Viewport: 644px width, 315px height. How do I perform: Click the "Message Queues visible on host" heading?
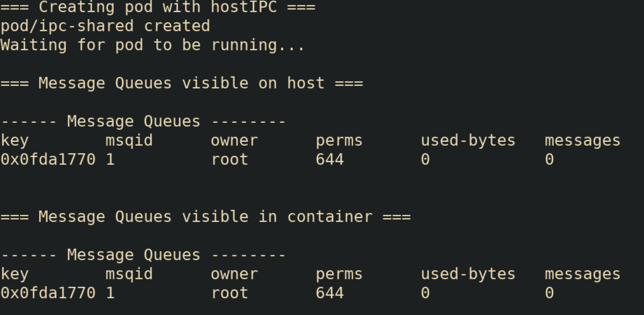coord(182,83)
